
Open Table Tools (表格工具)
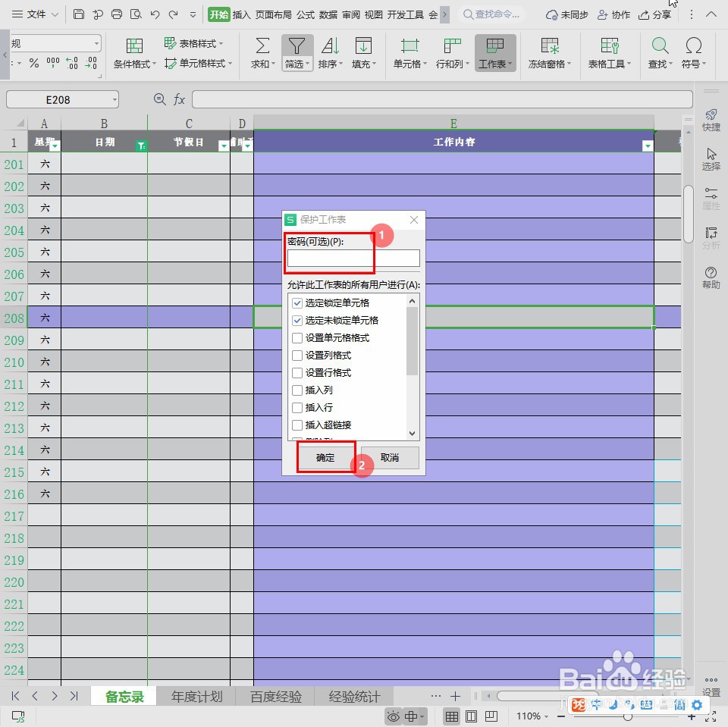[609, 54]
